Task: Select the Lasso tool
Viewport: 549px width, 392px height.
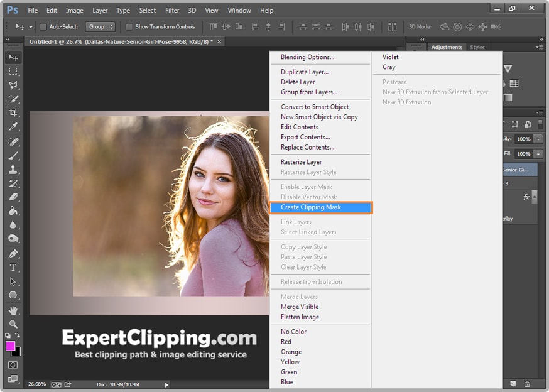Action: tap(13, 85)
